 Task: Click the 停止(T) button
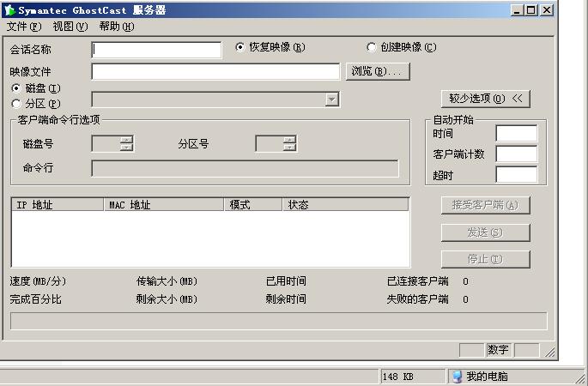tap(486, 259)
